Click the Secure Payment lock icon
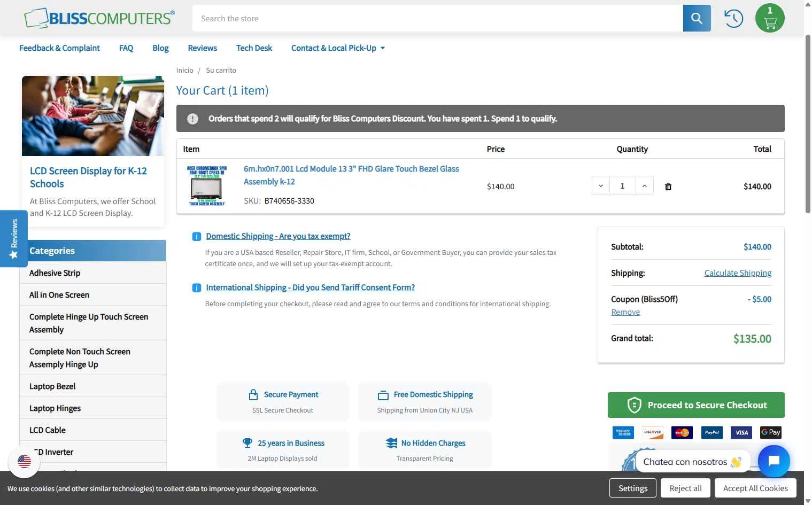812x505 pixels. tap(253, 395)
